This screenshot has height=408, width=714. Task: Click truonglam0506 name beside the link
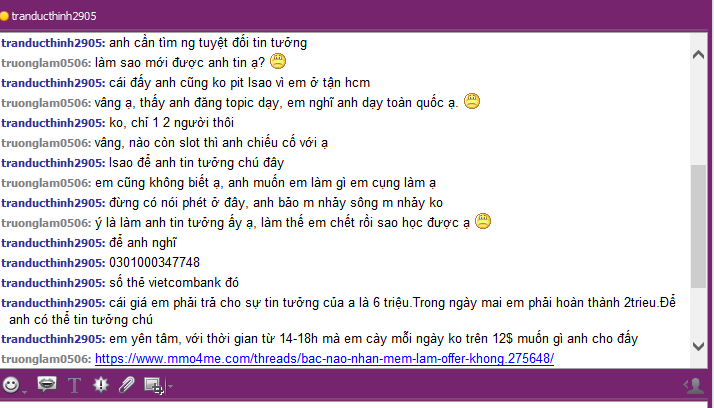pos(46,359)
